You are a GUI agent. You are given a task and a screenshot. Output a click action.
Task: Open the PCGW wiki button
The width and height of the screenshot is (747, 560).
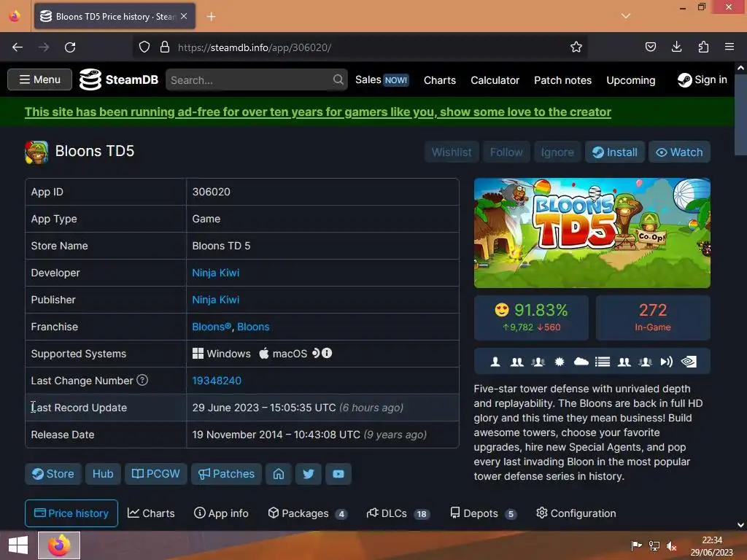(156, 474)
